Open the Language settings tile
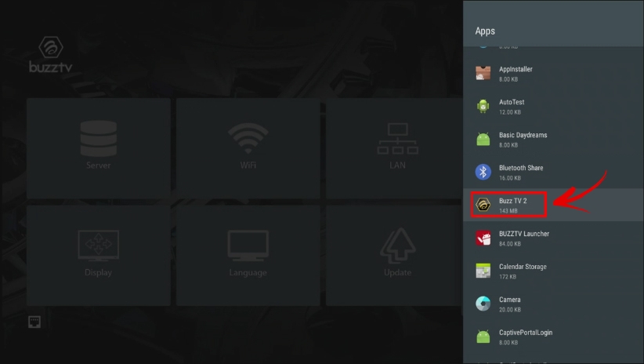The height and width of the screenshot is (364, 644). [248, 256]
